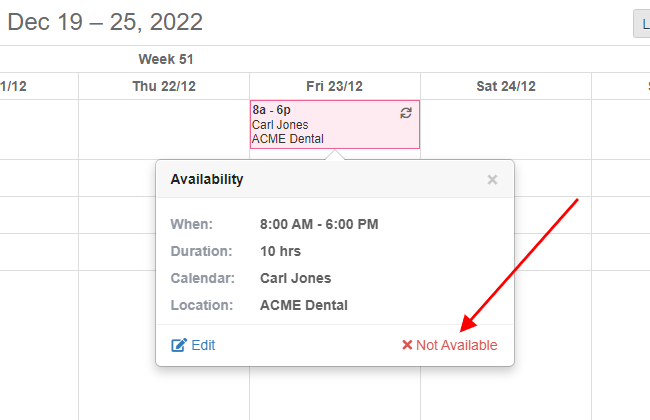Close the Availability popover
The height and width of the screenshot is (420, 650).
point(492,180)
